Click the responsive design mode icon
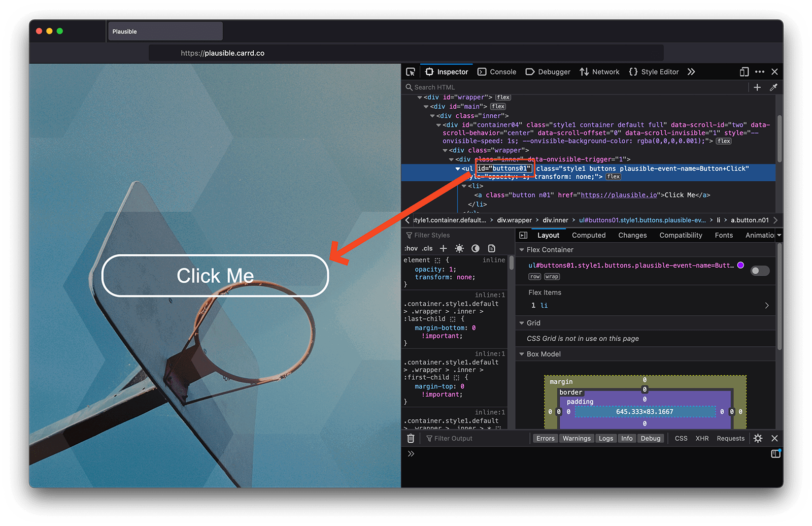This screenshot has height=526, width=812. tap(744, 72)
